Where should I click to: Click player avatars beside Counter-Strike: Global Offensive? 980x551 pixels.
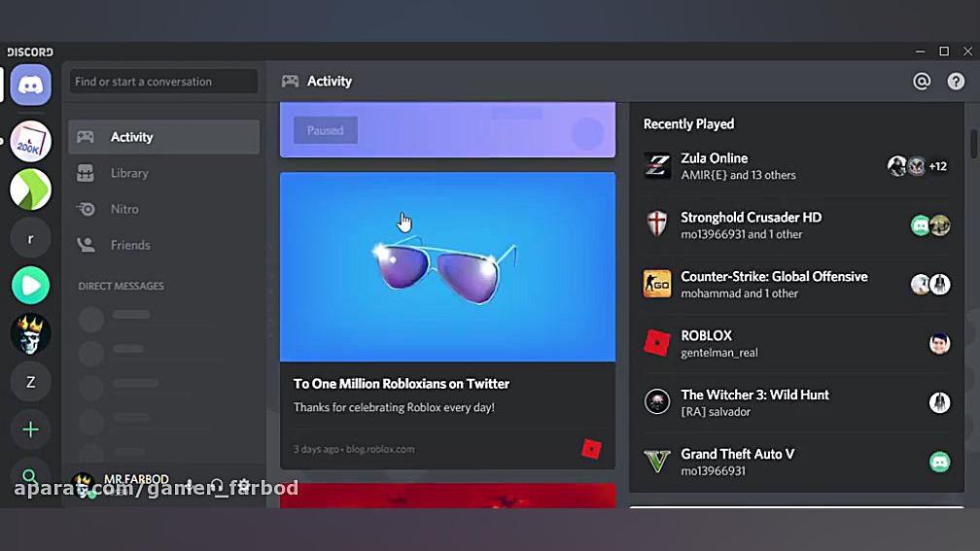tap(930, 284)
